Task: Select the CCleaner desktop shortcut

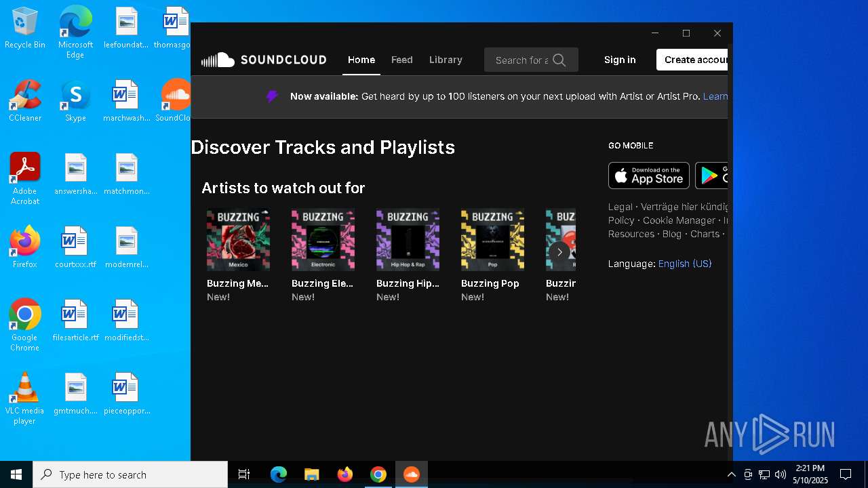Action: (25, 101)
